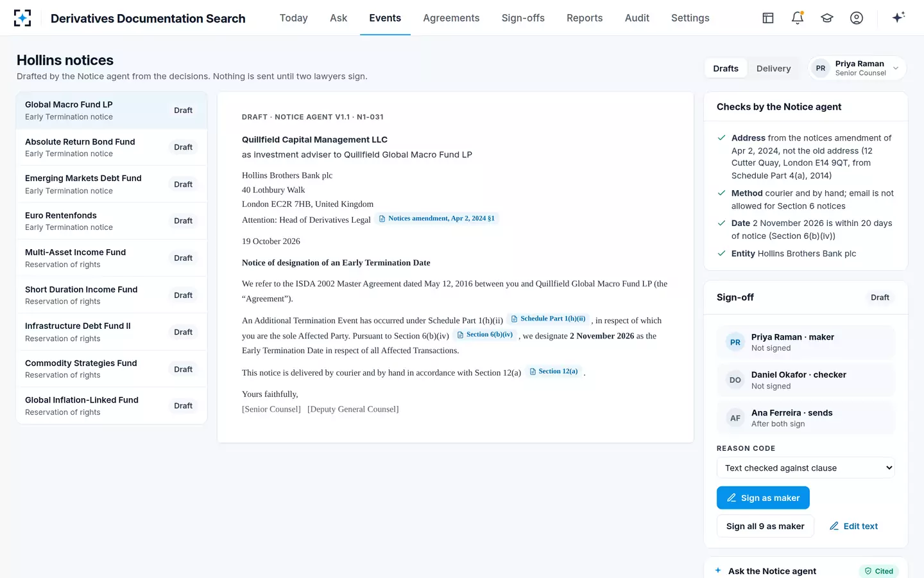Select the Infrastructure Debt Fund II notice
924x578 pixels.
coord(112,332)
